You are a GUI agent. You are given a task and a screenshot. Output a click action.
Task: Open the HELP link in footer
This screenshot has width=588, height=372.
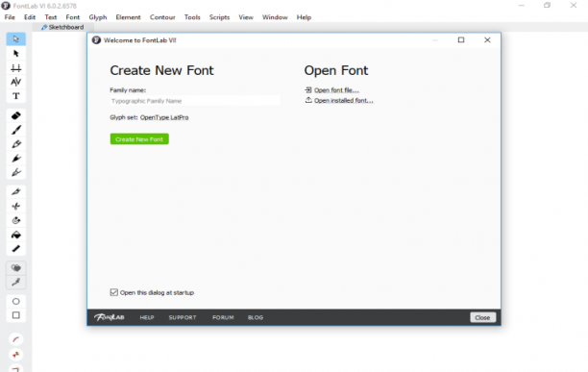(147, 317)
